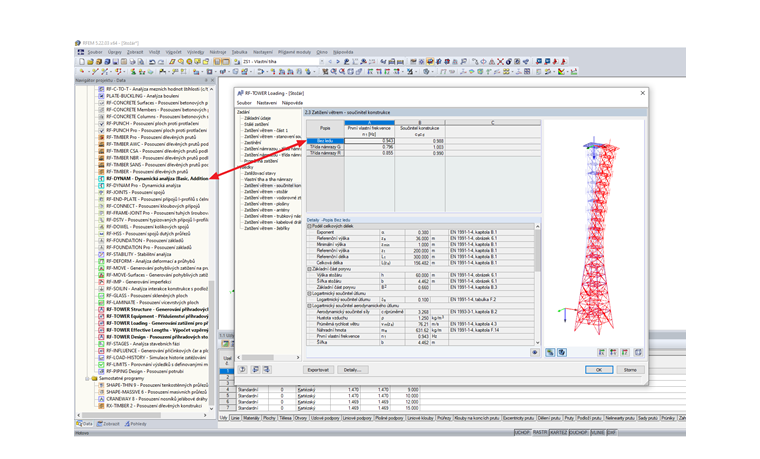760x459 pixels.
Task: Toggle RASTR in status bar
Action: pyautogui.click(x=540, y=432)
